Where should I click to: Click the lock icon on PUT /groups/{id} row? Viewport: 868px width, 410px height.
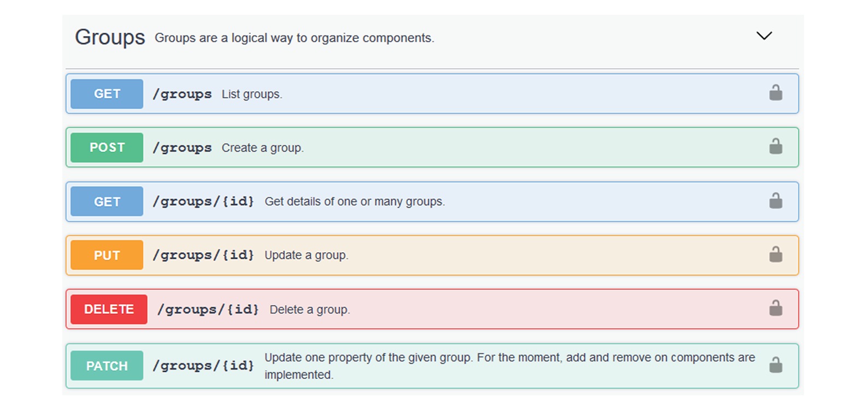tap(775, 255)
